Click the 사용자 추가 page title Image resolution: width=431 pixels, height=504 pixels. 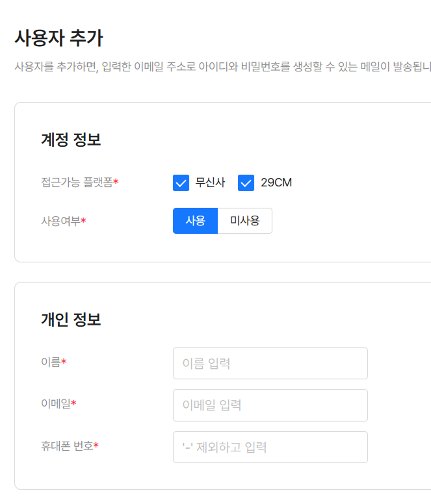(59, 38)
